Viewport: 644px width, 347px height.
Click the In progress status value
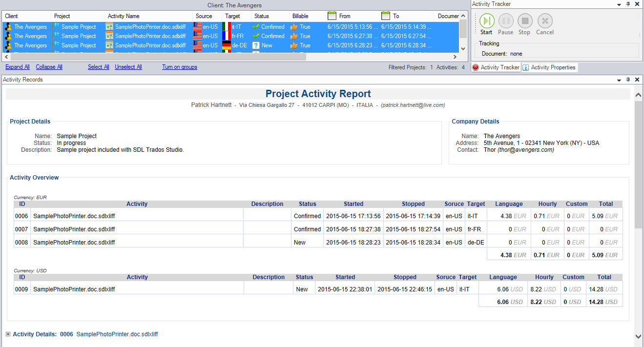(71, 143)
